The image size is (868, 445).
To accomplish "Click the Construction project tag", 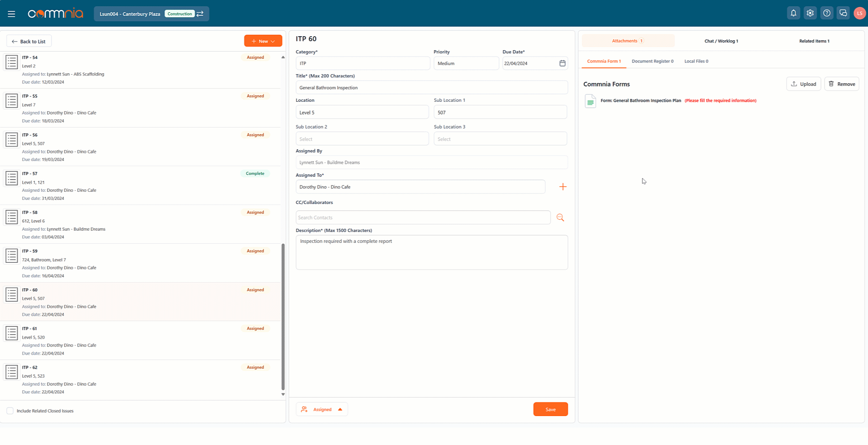I will coord(179,14).
